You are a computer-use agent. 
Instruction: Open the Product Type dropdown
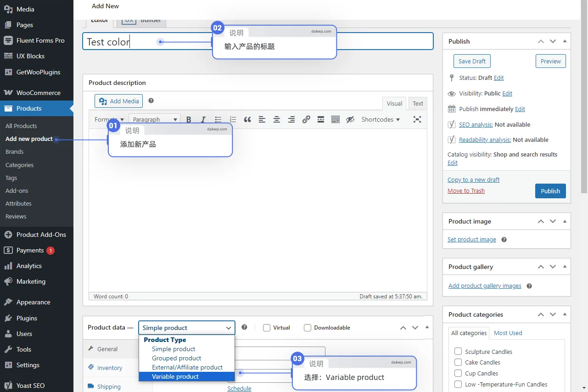pyautogui.click(x=187, y=328)
